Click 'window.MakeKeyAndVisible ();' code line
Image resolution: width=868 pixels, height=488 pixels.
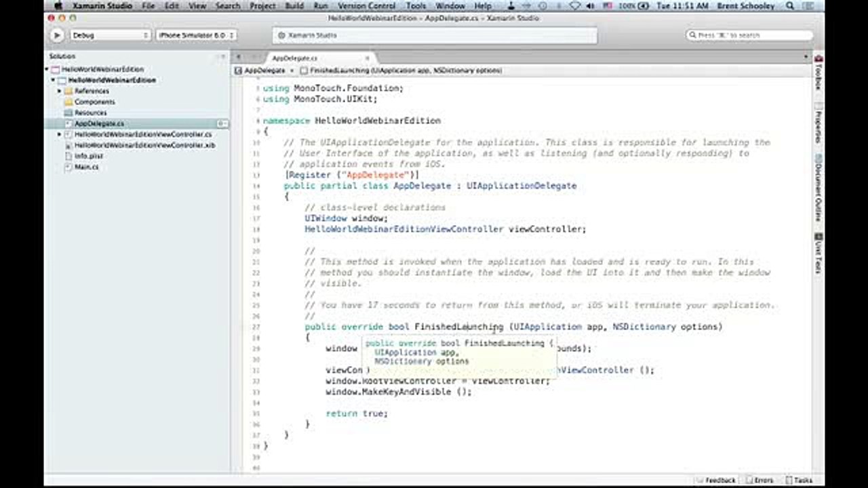398,392
